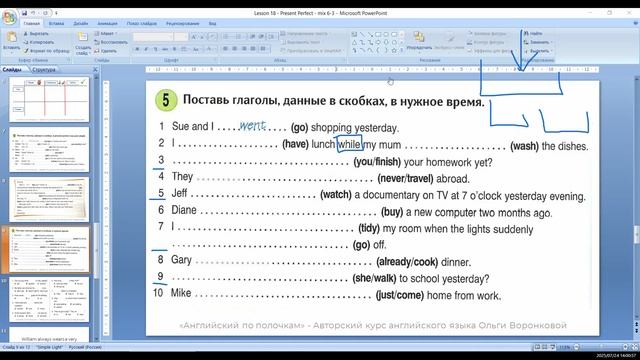Switch to slide sorter view in status bar

544,347
